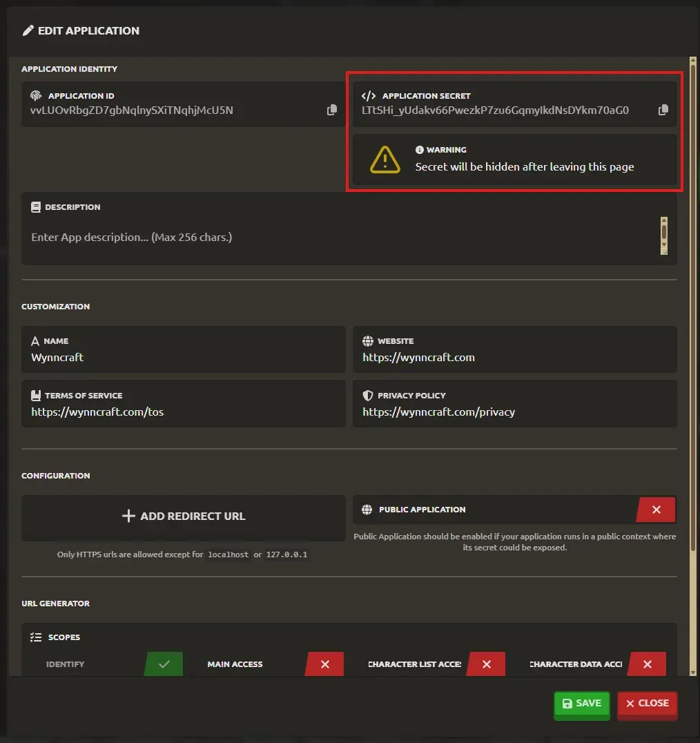
Task: Click the globe icon next to Website
Action: point(367,341)
